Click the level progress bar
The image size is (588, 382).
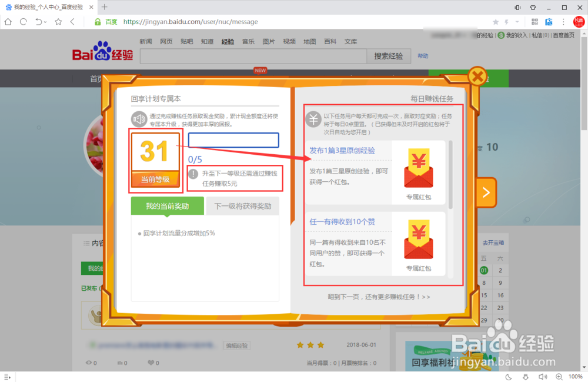pos(233,140)
